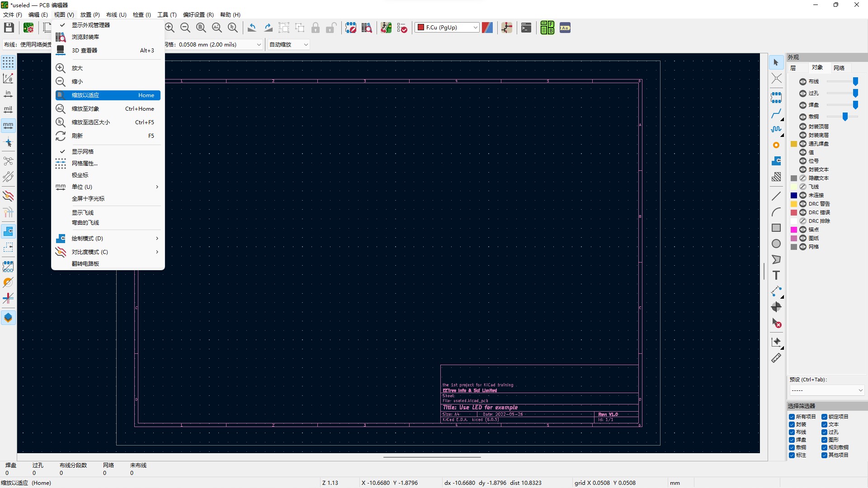Toggle visibility eye for 锚点
The width and height of the screenshot is (868, 488).
coord(803,230)
